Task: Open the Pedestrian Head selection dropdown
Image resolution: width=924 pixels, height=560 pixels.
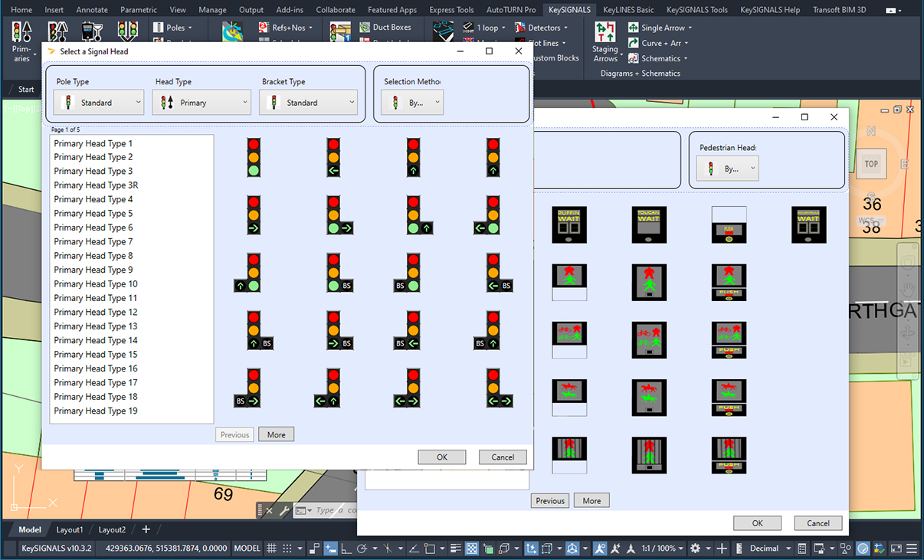Action: click(x=726, y=168)
